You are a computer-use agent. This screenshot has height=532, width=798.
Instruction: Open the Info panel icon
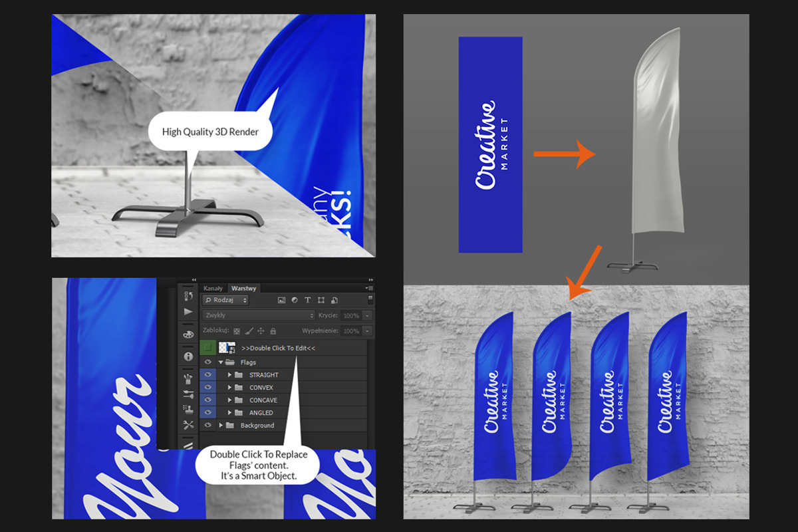188,356
